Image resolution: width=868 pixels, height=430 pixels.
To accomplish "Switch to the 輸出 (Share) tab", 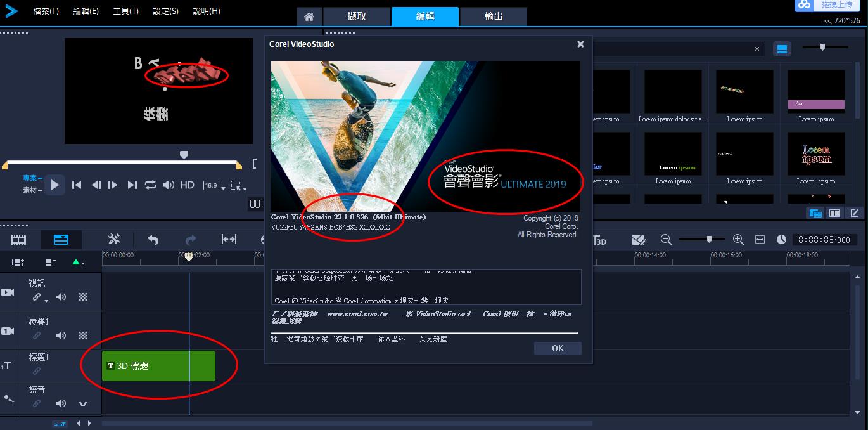I will pyautogui.click(x=494, y=17).
